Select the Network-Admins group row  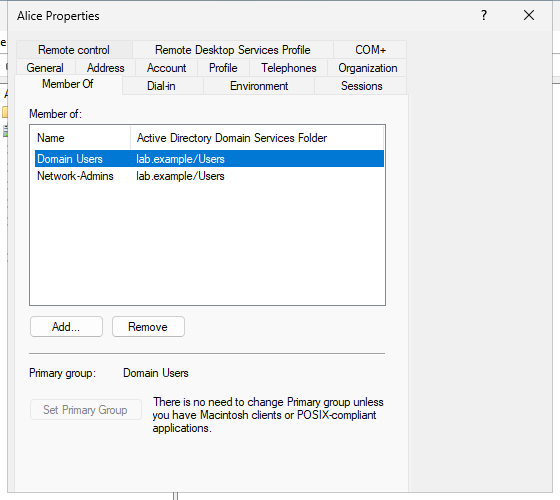(209, 176)
